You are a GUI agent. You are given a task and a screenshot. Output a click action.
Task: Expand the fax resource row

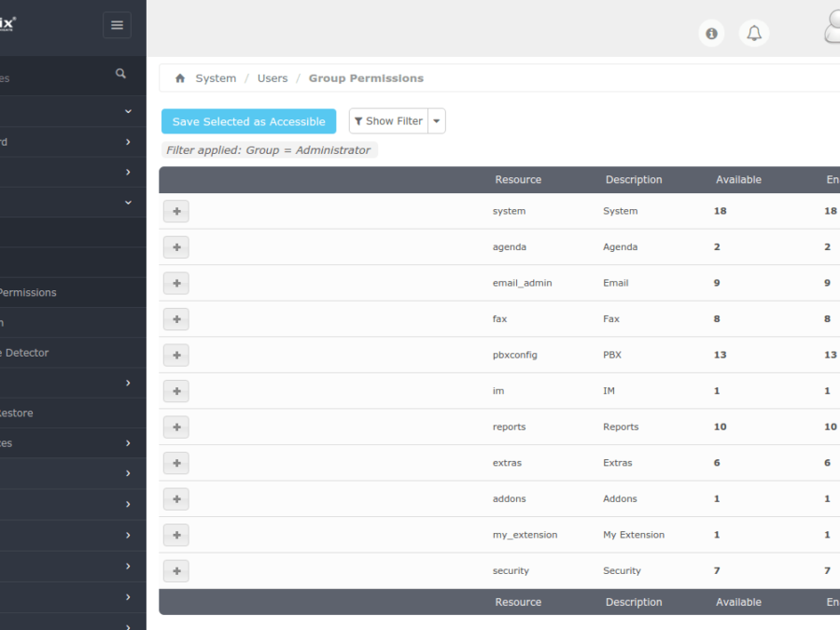pos(175,319)
